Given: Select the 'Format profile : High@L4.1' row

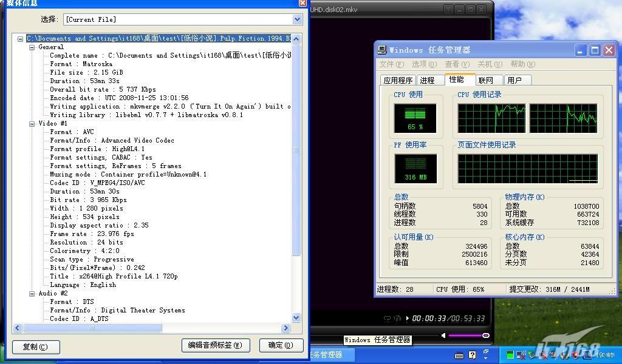Looking at the screenshot, I should [97, 149].
